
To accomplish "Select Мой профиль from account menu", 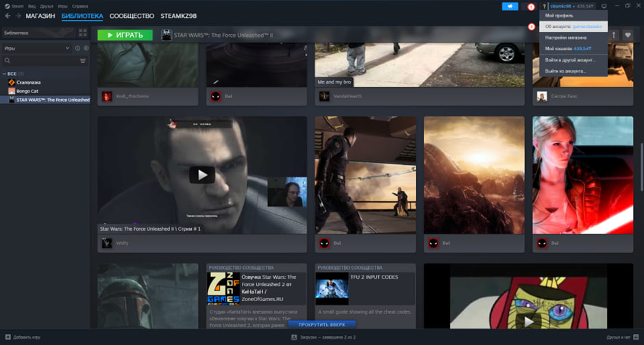I will point(573,16).
